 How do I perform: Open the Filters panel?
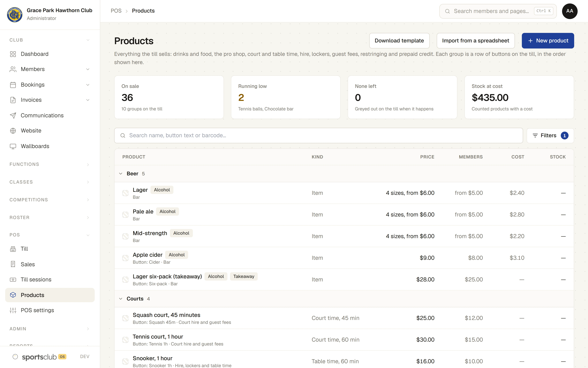tap(550, 136)
